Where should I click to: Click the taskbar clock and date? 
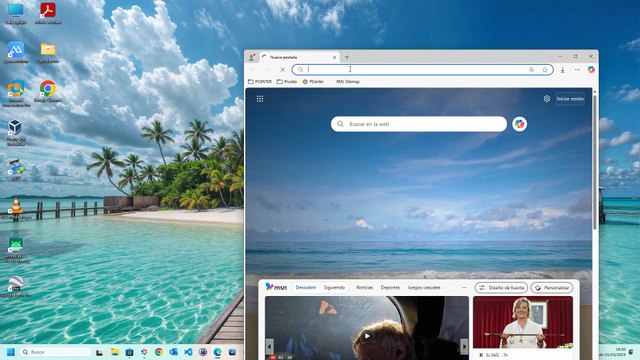(612, 352)
